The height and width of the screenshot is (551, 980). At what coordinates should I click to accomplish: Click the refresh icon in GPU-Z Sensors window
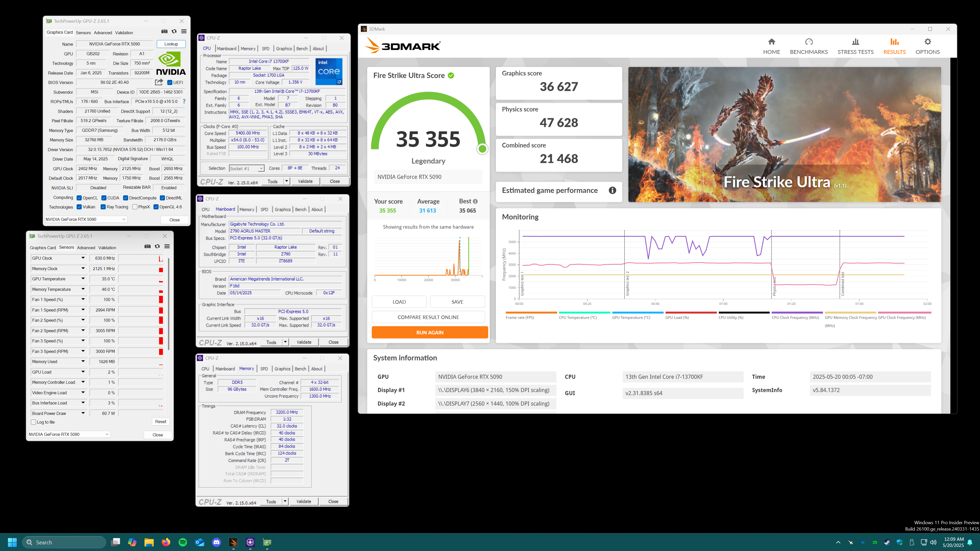click(x=157, y=246)
